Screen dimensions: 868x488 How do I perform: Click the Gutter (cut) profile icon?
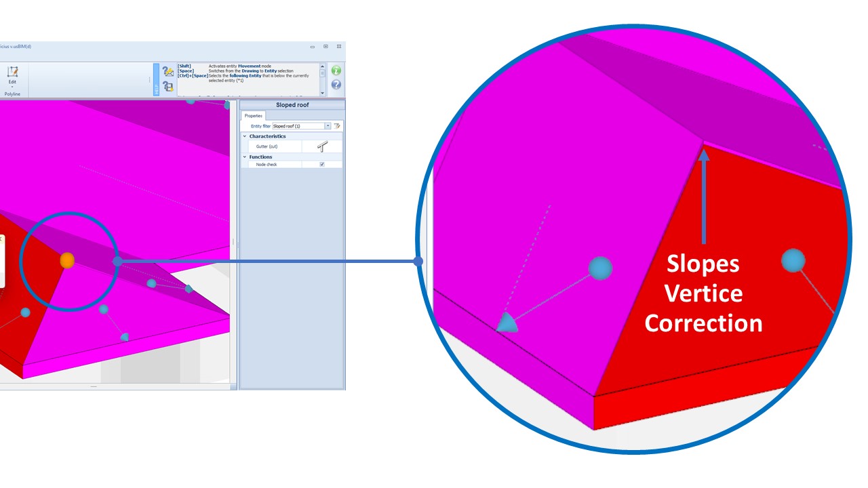click(322, 146)
